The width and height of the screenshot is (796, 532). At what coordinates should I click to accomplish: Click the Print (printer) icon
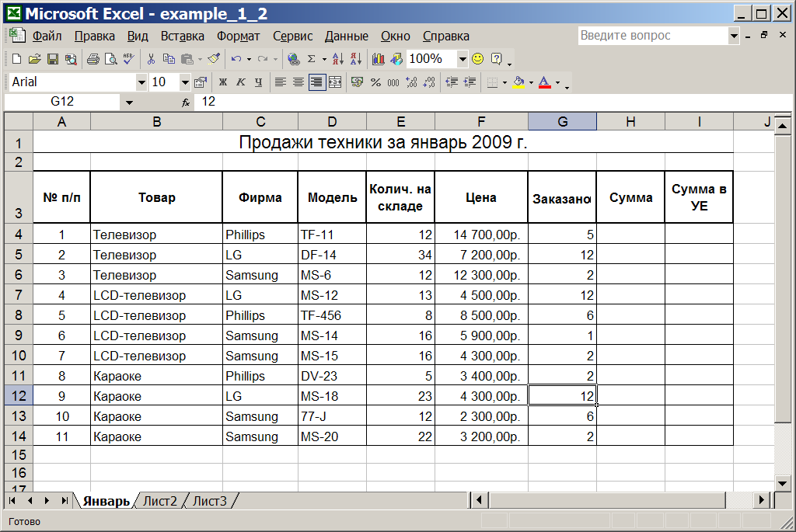pos(93,59)
